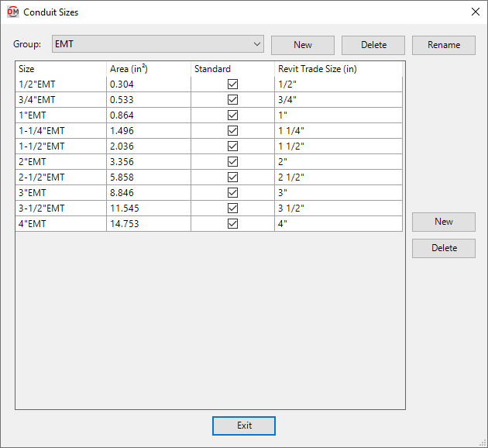Toggle Standard checkbox for 1-1/4"EMT row
488x448 pixels.
pyautogui.click(x=232, y=131)
